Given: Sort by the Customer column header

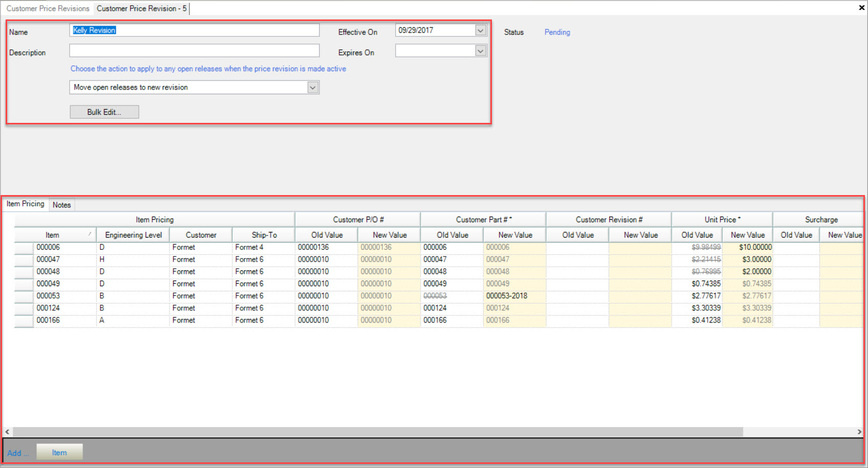Looking at the screenshot, I should coord(201,235).
